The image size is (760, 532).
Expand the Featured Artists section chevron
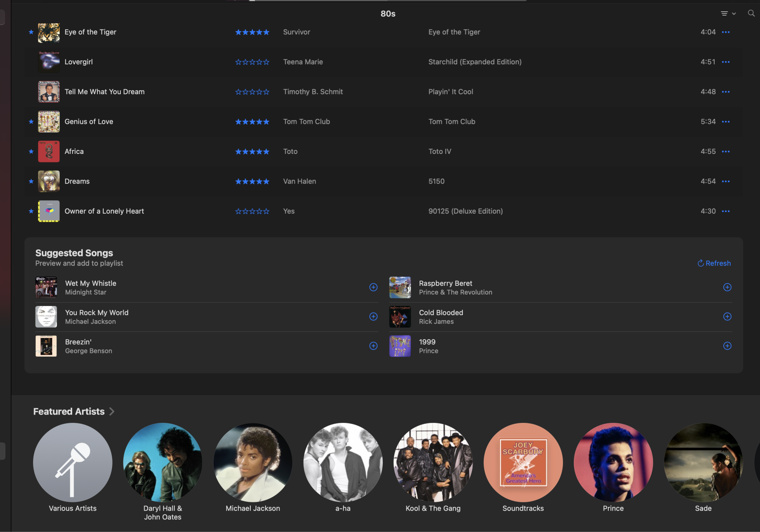coord(112,412)
